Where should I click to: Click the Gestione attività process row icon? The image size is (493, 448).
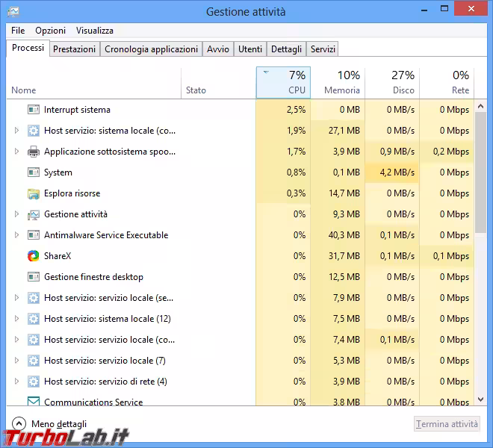click(x=33, y=214)
